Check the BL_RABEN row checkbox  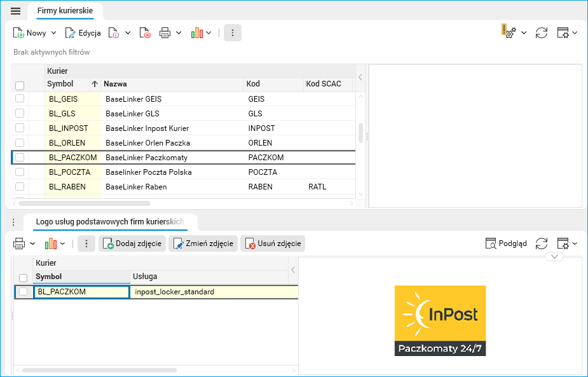coord(20,186)
